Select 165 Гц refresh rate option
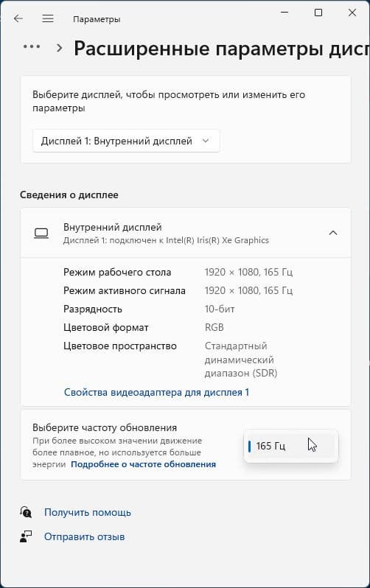Screen dimensions: 370x588 click(291, 446)
